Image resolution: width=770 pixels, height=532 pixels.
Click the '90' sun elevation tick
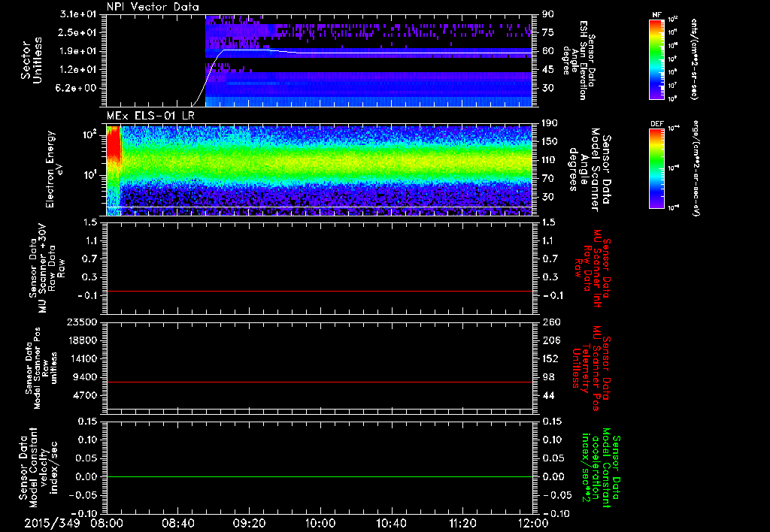548,14
